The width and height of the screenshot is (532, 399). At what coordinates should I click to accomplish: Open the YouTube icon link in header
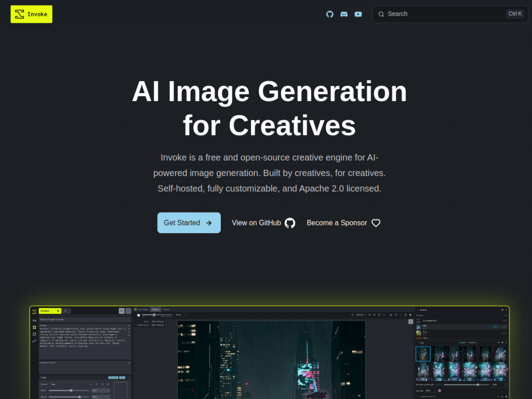tap(358, 14)
